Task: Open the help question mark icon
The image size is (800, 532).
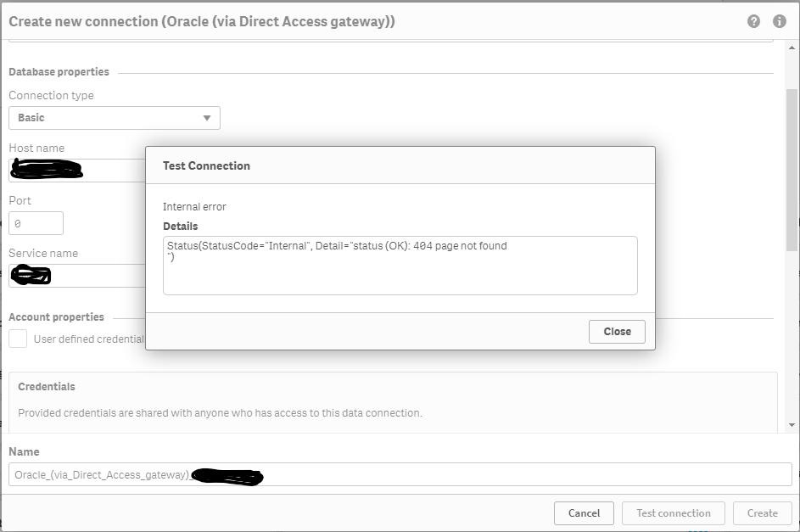Action: (753, 22)
